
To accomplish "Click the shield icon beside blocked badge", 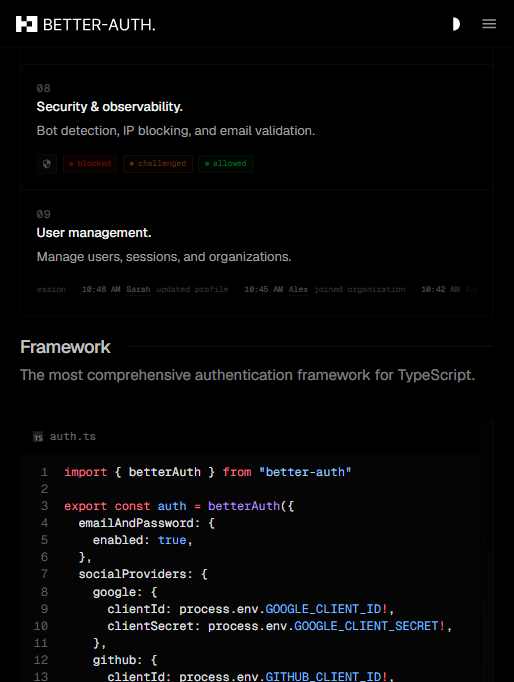I will 47,164.
